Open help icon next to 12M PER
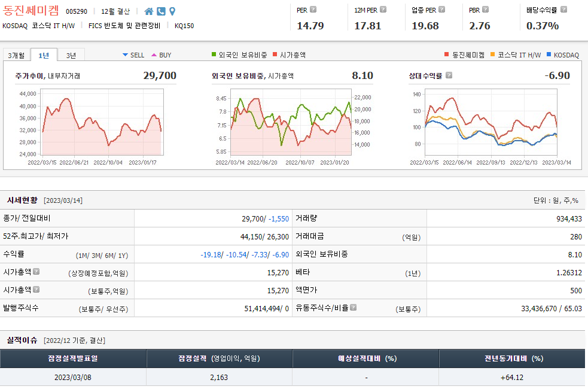The height and width of the screenshot is (392, 588). [x=383, y=10]
